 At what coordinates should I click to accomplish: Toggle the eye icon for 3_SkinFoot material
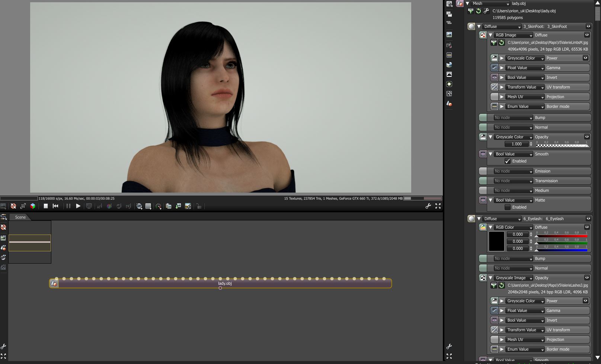tap(588, 26)
